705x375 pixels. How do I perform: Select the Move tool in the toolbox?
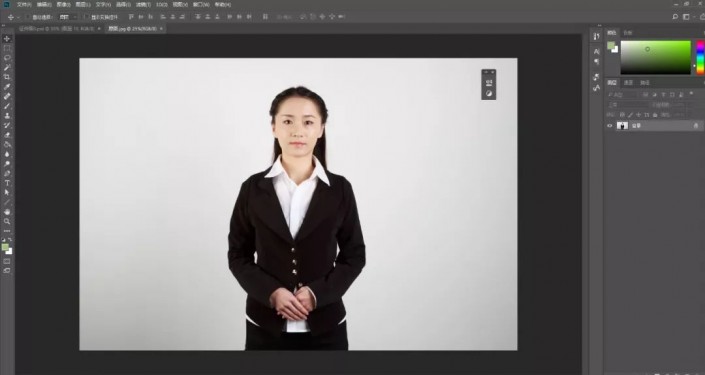tap(7, 39)
